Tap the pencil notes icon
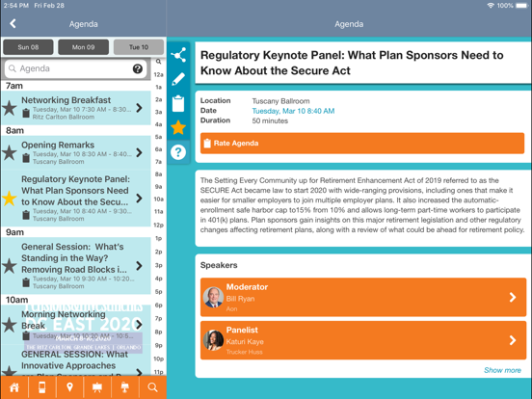This screenshot has height=399, width=532. click(178, 79)
